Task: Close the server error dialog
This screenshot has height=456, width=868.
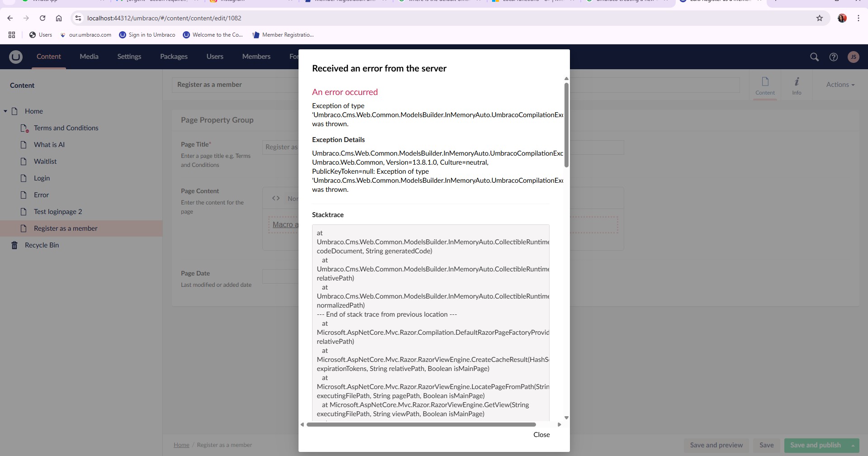Action: coord(541,435)
